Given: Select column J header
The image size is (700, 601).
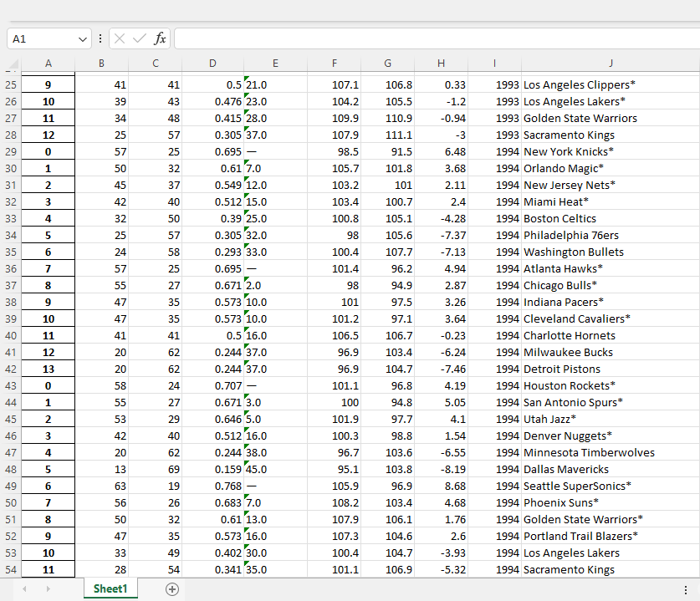Looking at the screenshot, I should (611, 64).
